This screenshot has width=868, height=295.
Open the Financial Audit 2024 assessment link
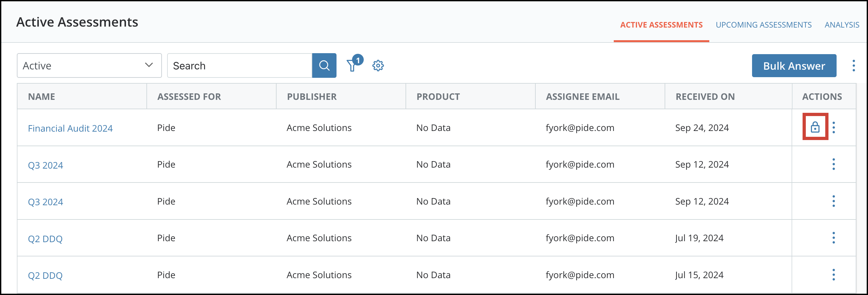tap(70, 128)
